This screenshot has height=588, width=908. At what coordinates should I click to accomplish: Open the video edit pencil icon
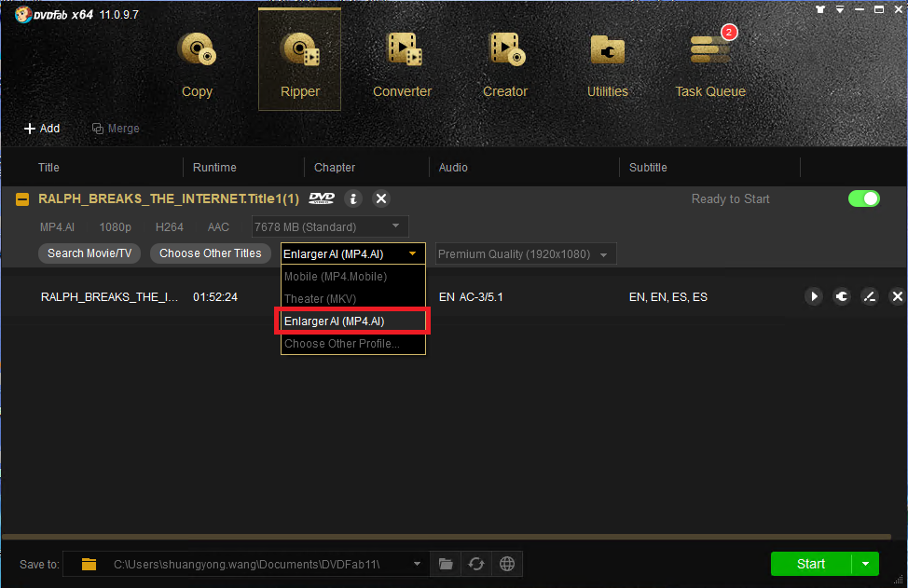pos(869,297)
